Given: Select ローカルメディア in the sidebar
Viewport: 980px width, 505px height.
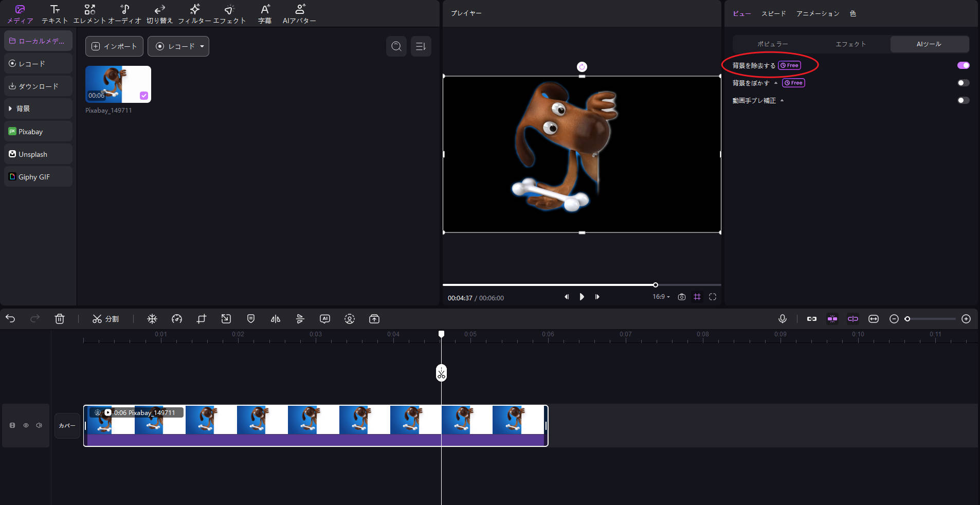Looking at the screenshot, I should 38,41.
